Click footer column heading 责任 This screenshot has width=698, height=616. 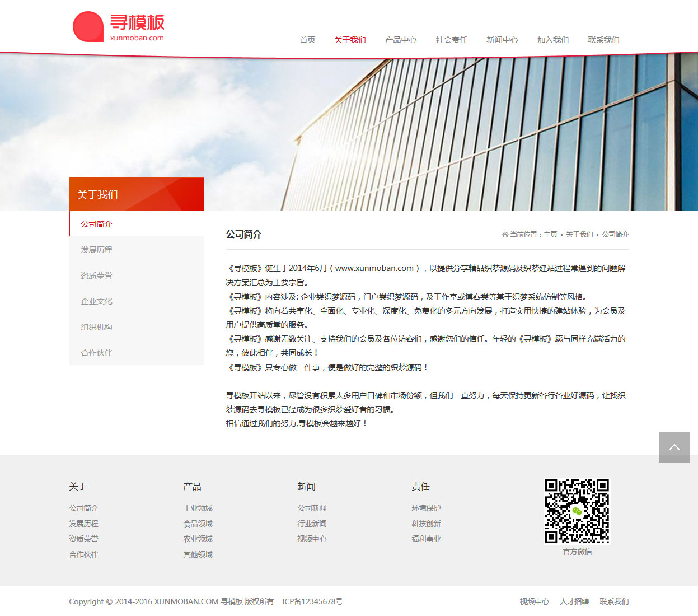(420, 487)
